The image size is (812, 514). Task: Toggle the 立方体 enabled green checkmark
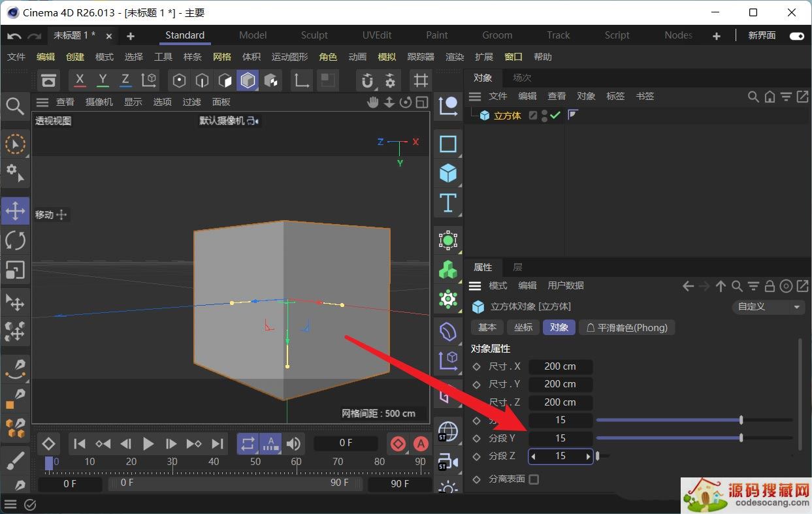click(555, 116)
